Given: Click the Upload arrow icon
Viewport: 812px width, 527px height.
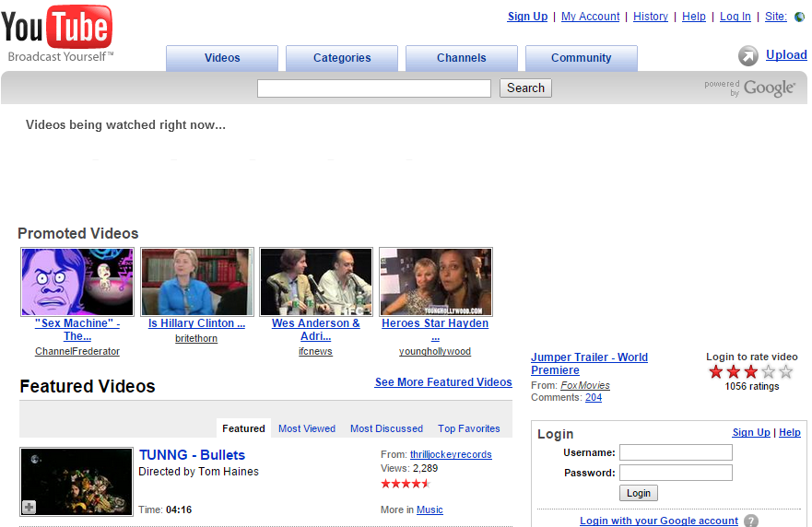Looking at the screenshot, I should tap(747, 56).
